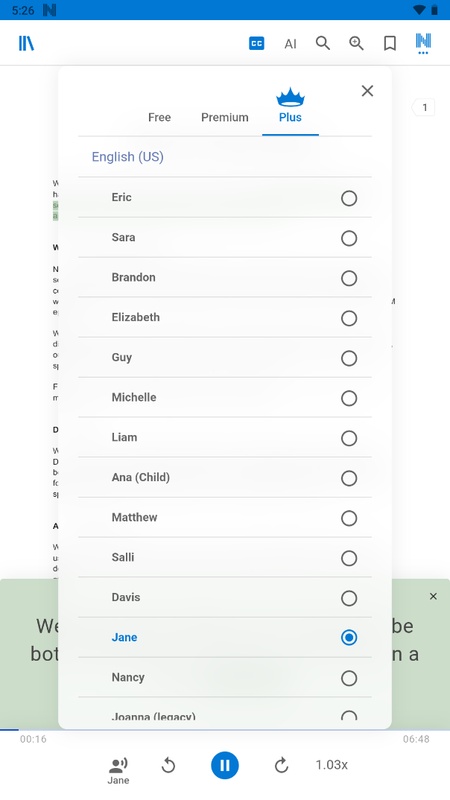The width and height of the screenshot is (450, 800).
Task: Close the voice selection dialog
Action: (x=367, y=91)
